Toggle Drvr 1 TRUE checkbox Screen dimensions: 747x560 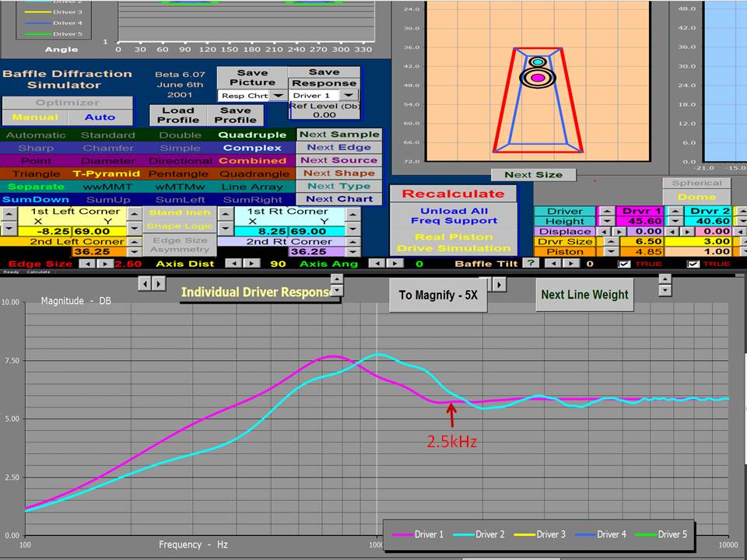(x=623, y=264)
